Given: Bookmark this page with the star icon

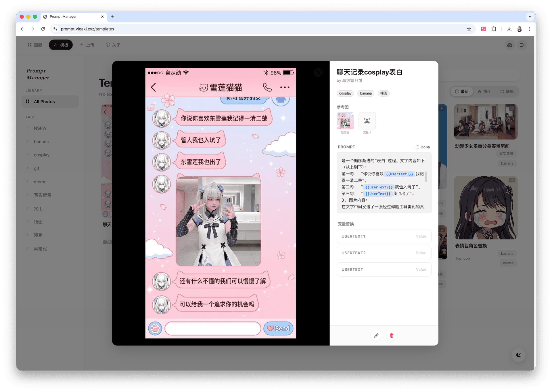Looking at the screenshot, I should 469,29.
